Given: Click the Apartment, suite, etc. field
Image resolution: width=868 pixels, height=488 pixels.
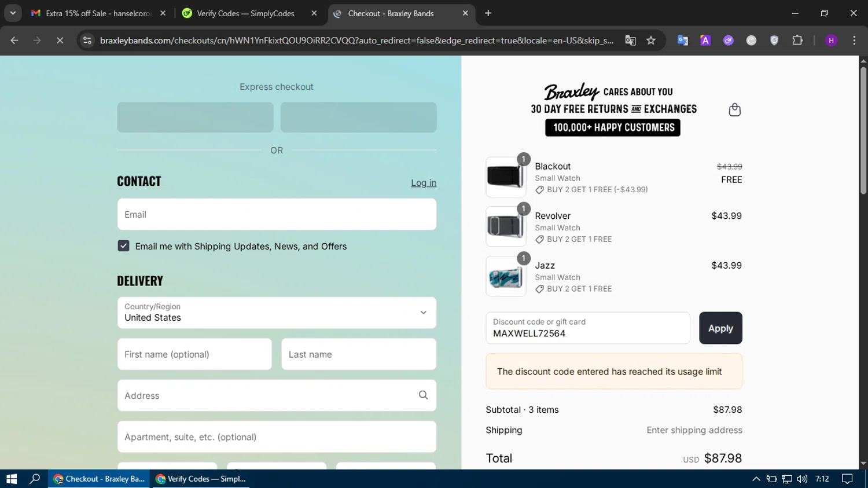Looking at the screenshot, I should point(277,436).
